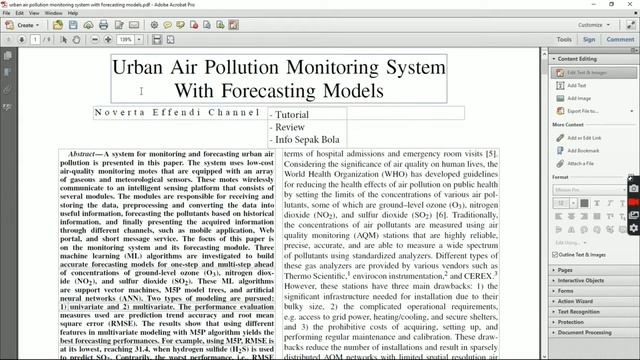
Task: Go to the next page arrow
Action: coord(22,40)
